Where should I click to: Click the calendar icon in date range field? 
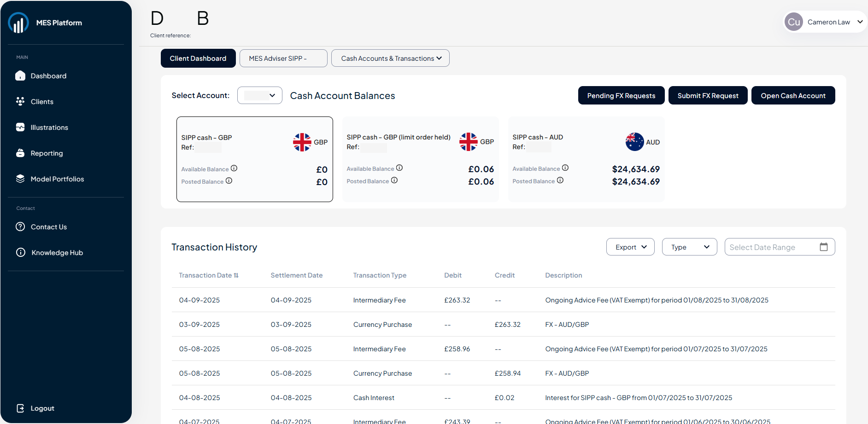tap(824, 247)
